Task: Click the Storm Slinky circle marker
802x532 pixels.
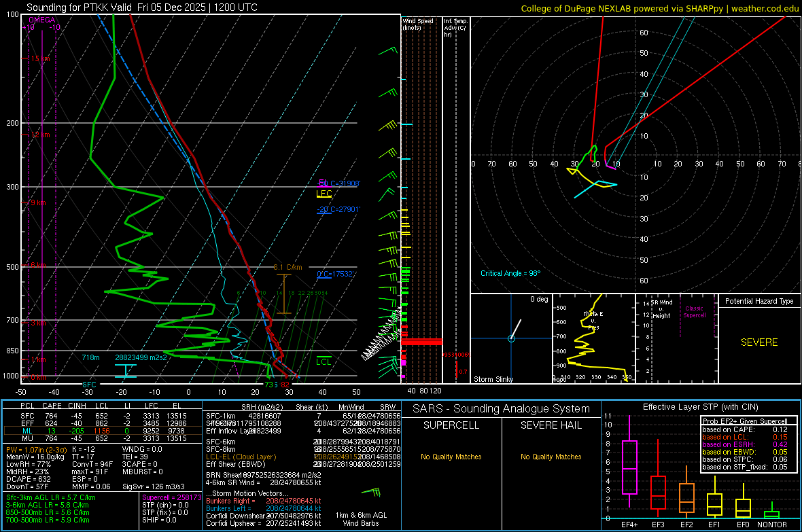Action: 511,338
